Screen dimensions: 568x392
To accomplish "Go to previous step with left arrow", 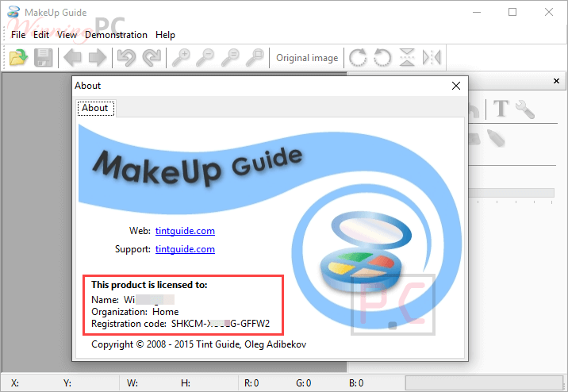I will coord(72,58).
